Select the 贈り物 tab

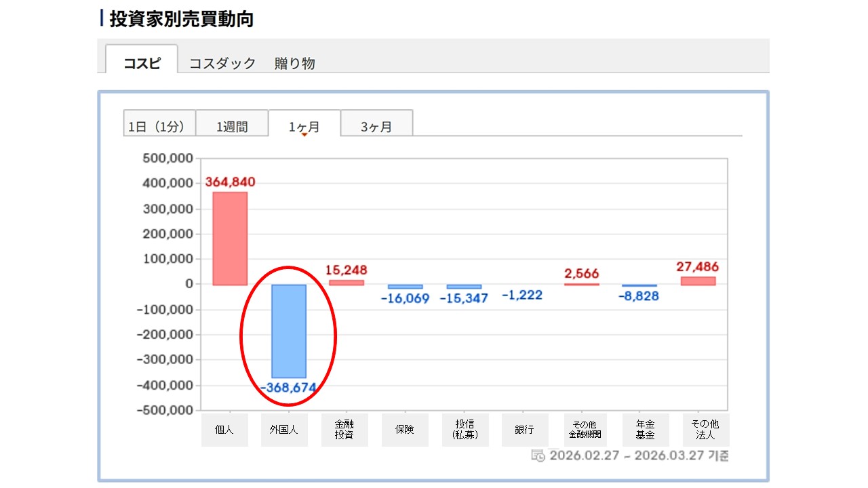[295, 63]
